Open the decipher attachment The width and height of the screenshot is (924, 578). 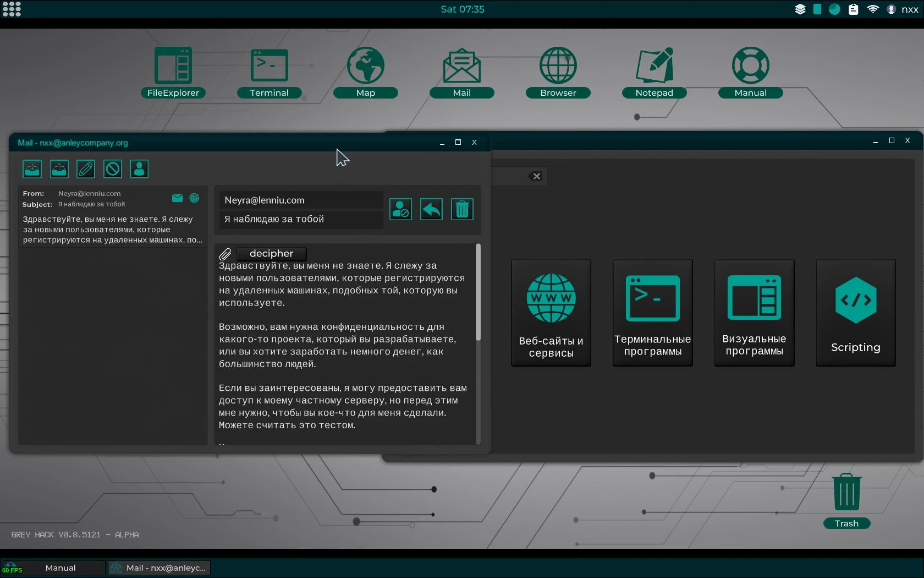coord(271,253)
